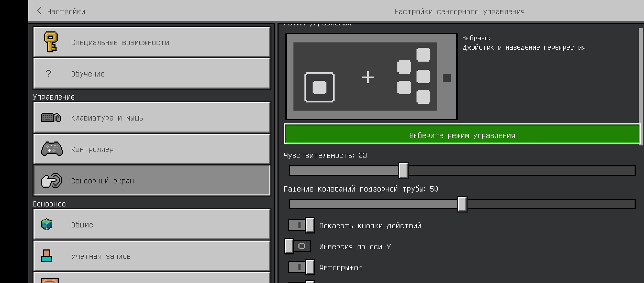
Task: Click the globe icon for Общие
Action: 47,224
